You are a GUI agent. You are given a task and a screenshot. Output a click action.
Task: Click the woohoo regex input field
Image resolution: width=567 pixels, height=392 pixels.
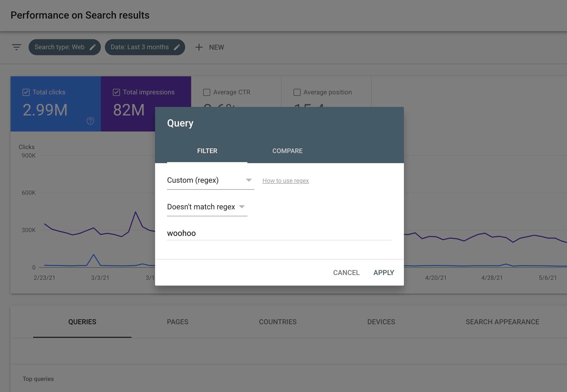(279, 233)
